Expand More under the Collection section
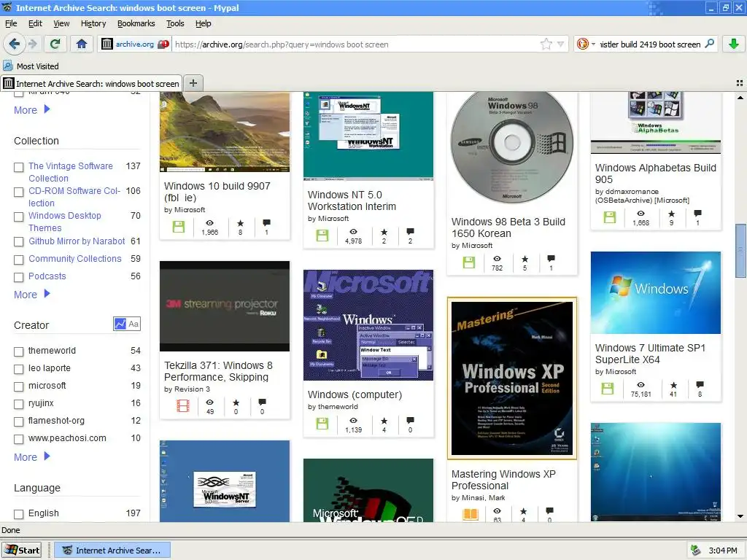 (32, 295)
